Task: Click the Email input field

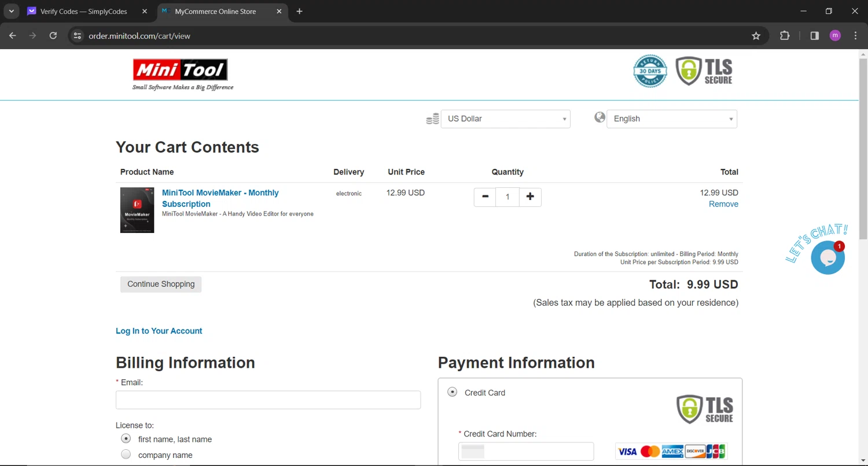Action: [x=268, y=400]
